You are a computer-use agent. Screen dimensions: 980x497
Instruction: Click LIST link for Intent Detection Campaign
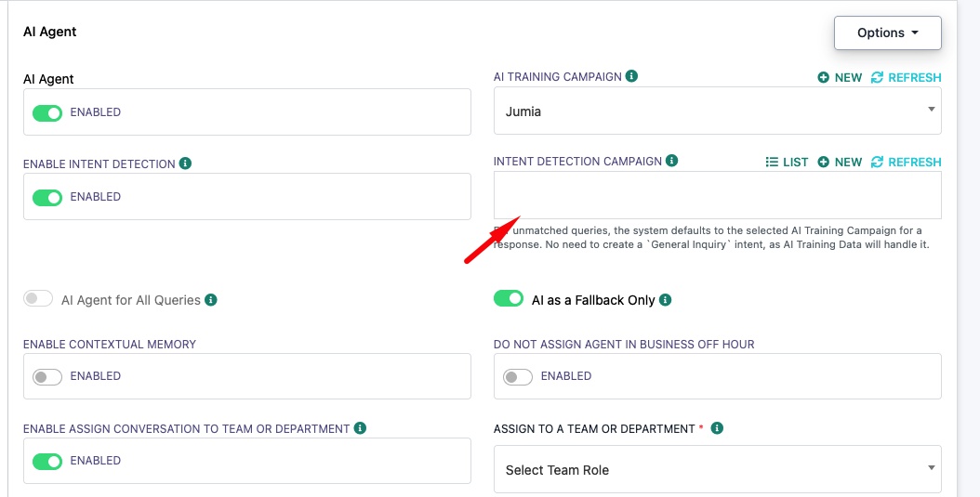[x=787, y=163]
